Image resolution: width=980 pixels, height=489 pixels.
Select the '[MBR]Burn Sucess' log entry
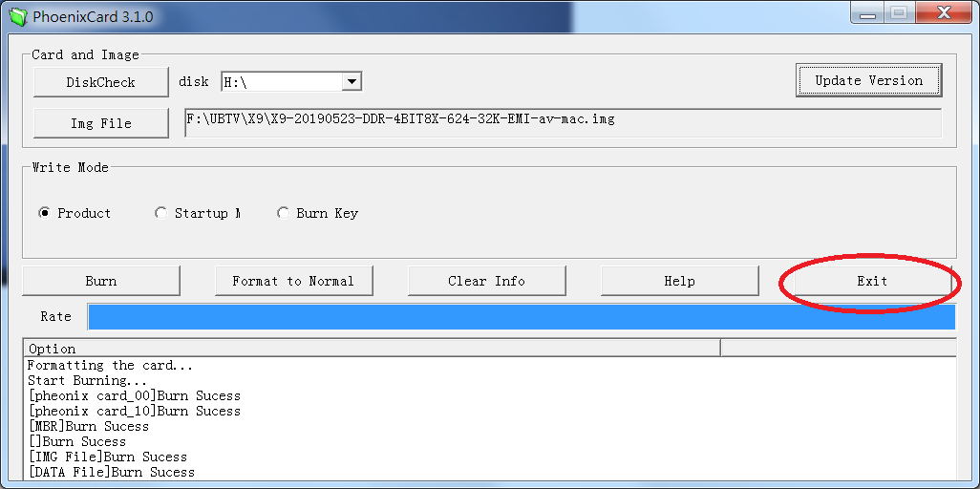(88, 427)
